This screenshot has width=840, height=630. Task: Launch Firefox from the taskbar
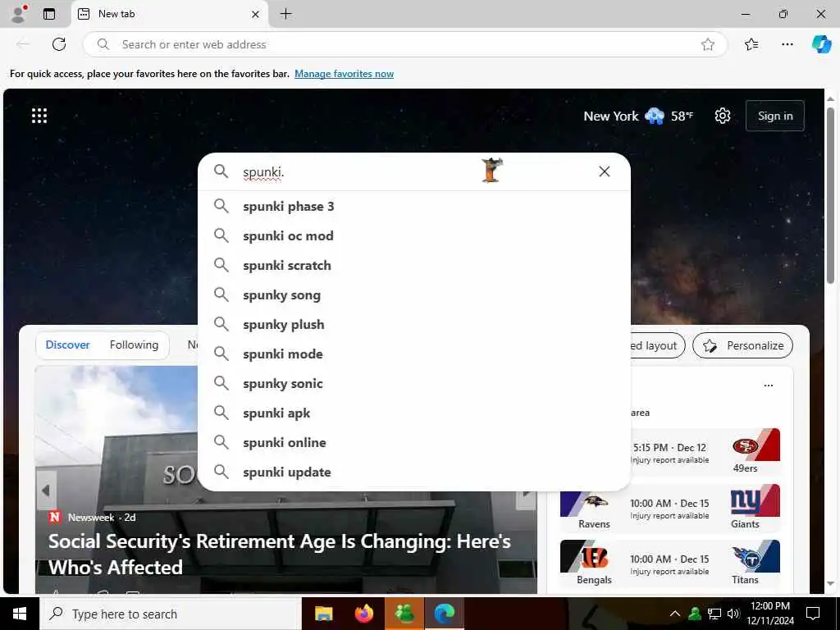point(364,614)
